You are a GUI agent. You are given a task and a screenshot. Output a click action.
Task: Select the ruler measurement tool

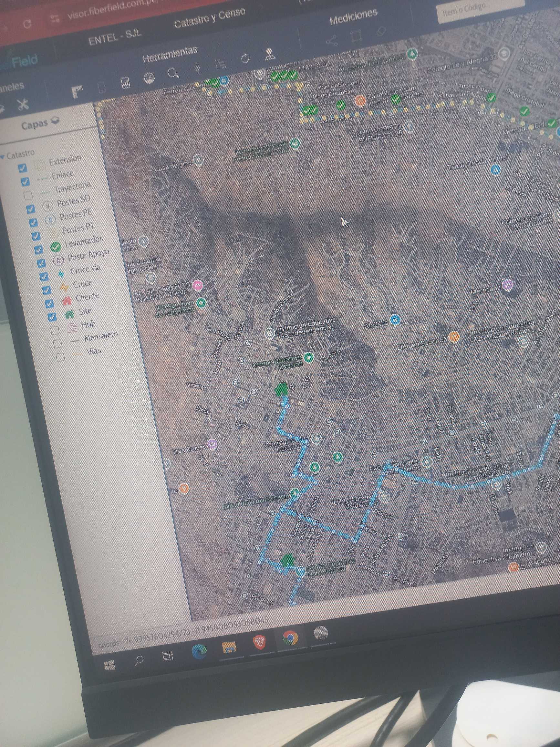pos(78,91)
